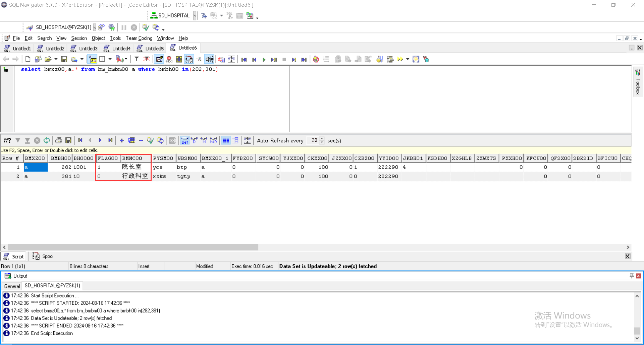
Task: Decrease the Auto-Refresh seconds spinner
Action: point(322,142)
